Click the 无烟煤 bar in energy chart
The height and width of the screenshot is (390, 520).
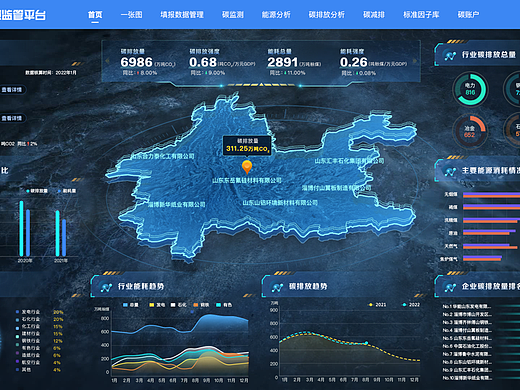coord(491,194)
